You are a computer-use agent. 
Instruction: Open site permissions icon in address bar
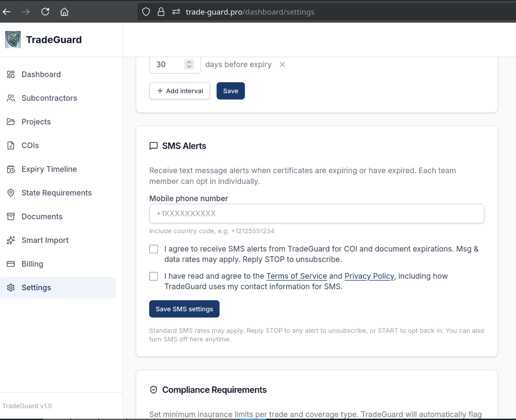[176, 12]
